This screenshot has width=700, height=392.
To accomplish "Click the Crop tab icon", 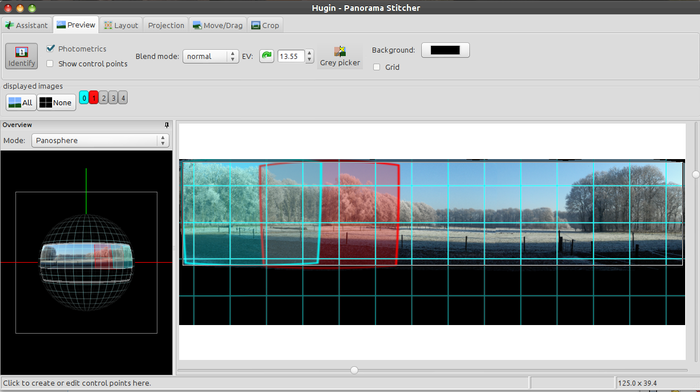I will tap(255, 25).
